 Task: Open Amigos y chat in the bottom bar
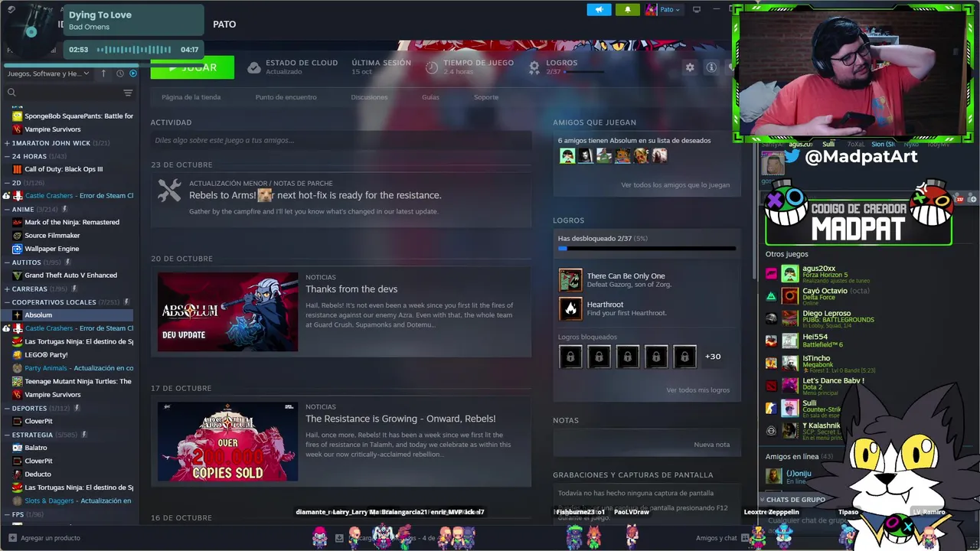click(716, 538)
